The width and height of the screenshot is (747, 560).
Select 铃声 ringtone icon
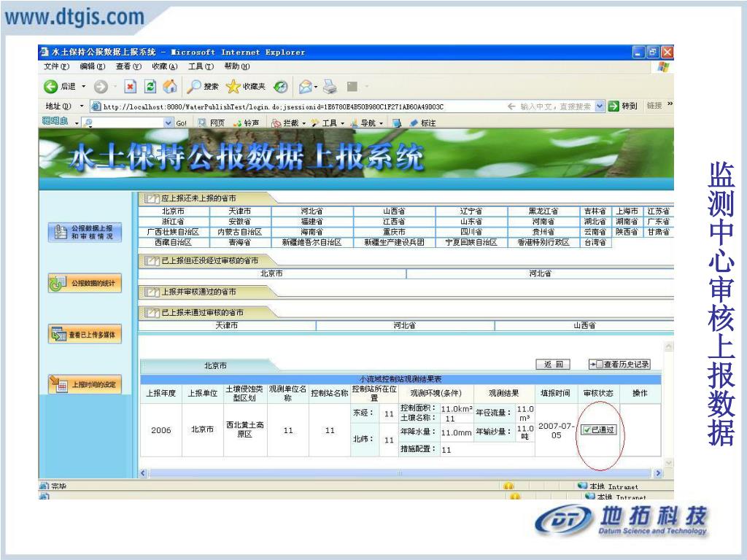tap(237, 122)
